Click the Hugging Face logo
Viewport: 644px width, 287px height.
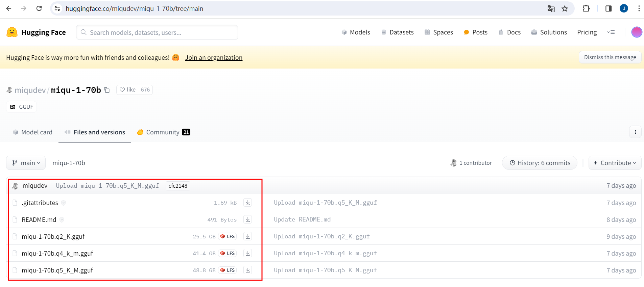(x=36, y=32)
